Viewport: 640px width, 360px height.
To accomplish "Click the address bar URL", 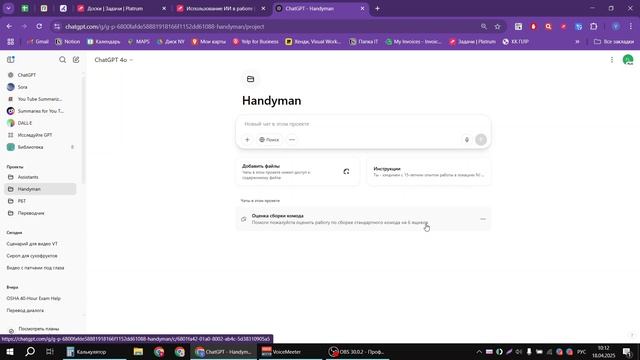I will point(165,27).
